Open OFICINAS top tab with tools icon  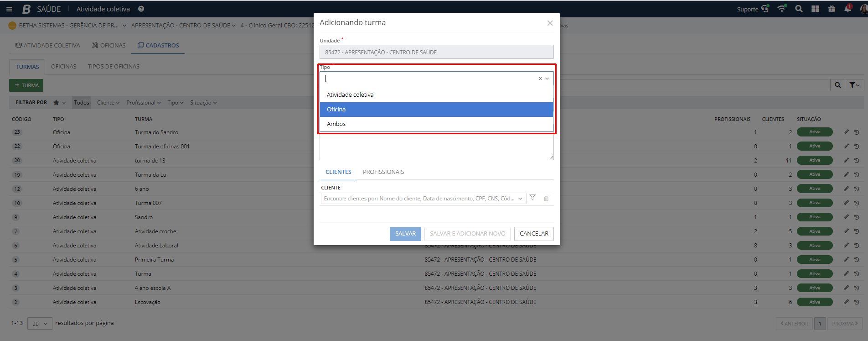pos(109,46)
